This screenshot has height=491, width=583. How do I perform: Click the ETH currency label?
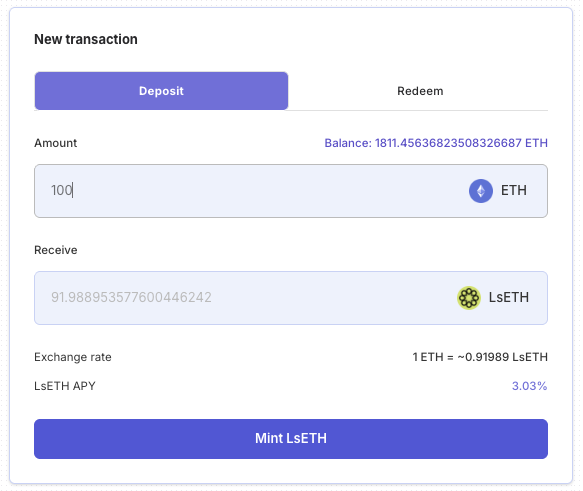coord(513,190)
